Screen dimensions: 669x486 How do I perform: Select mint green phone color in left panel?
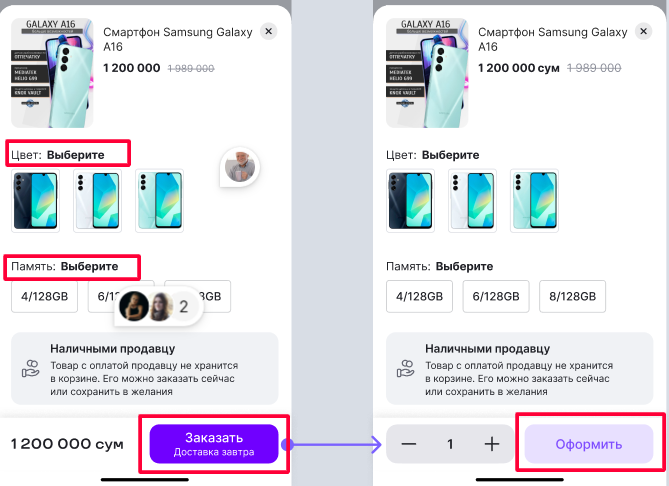[160, 201]
